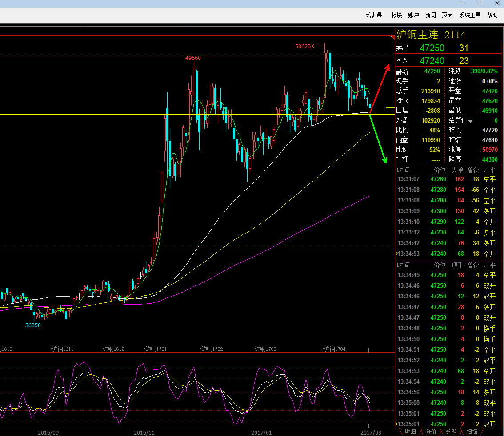
Task: Click the 大单 column header
Action: (457, 170)
